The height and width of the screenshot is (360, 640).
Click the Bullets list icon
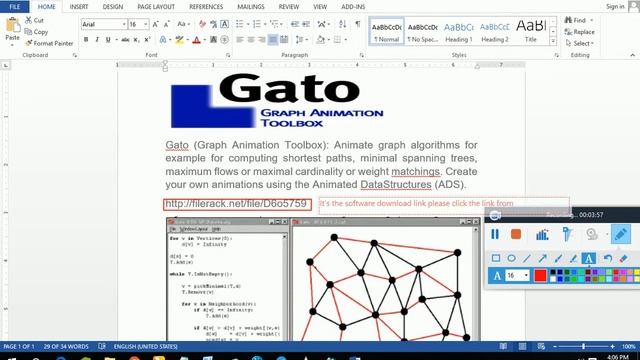pyautogui.click(x=240, y=24)
